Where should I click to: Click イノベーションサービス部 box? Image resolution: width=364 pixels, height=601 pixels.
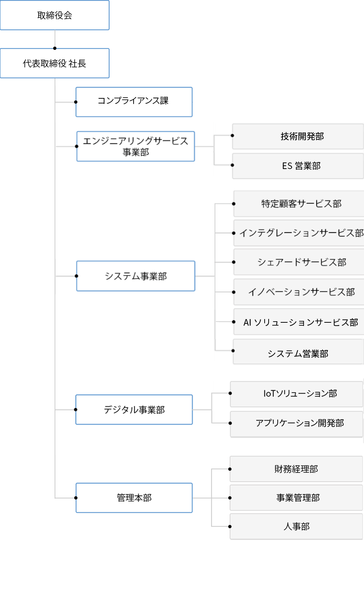coord(299,292)
